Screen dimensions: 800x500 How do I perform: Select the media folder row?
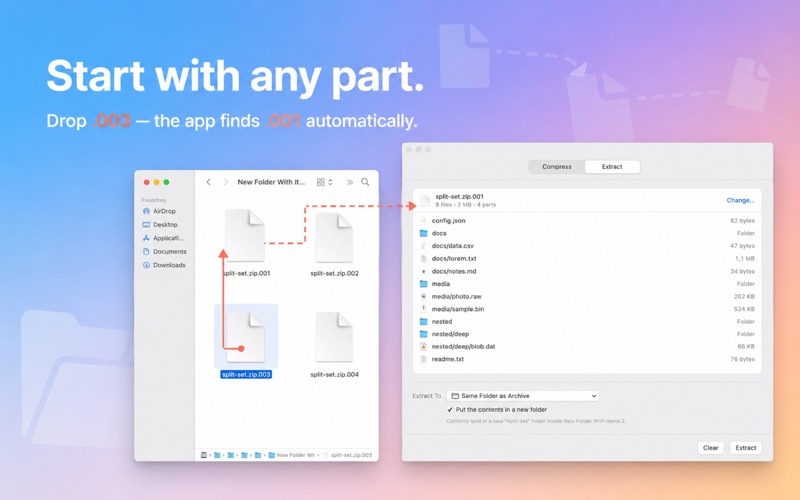(587, 284)
